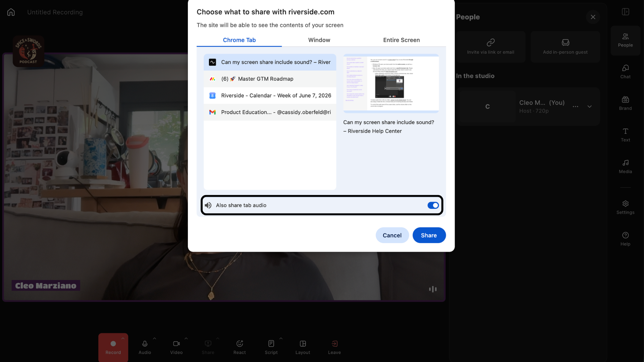Open the People sidebar panel
The height and width of the screenshot is (362, 644).
[625, 40]
